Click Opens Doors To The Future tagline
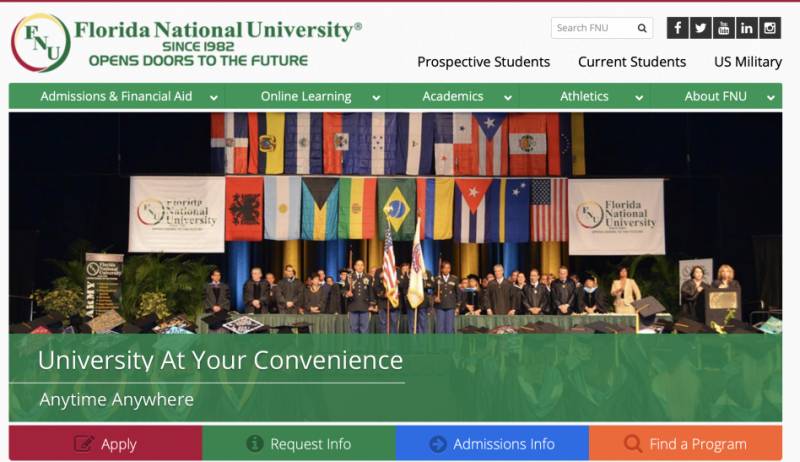The height and width of the screenshot is (462, 800). (198, 61)
